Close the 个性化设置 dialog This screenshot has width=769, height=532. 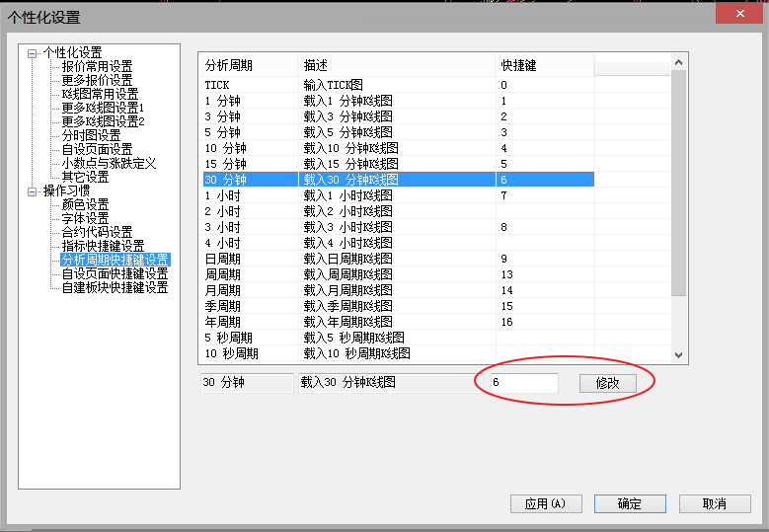coord(740,13)
